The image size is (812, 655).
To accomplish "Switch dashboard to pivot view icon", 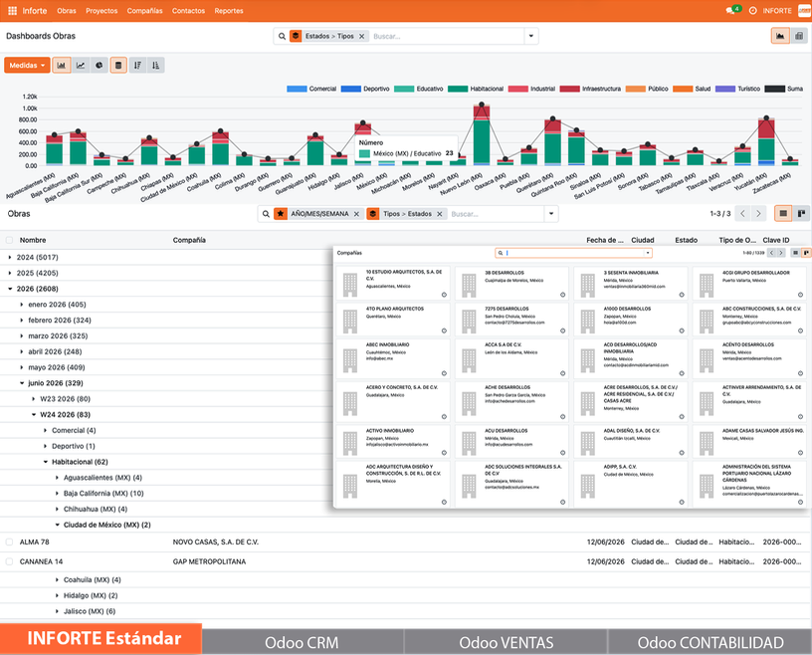I will (x=799, y=36).
